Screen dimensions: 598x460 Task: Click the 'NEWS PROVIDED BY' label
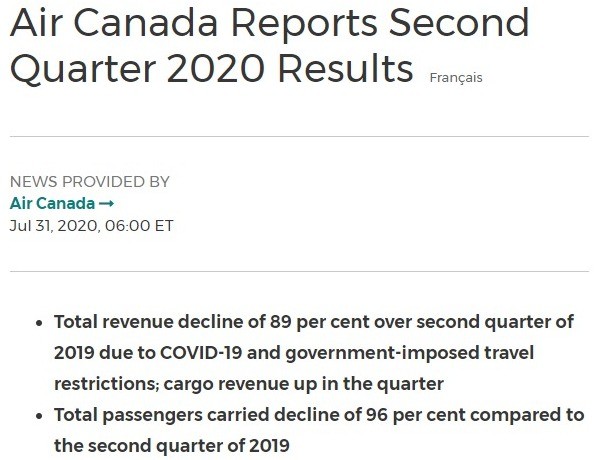pos(90,182)
